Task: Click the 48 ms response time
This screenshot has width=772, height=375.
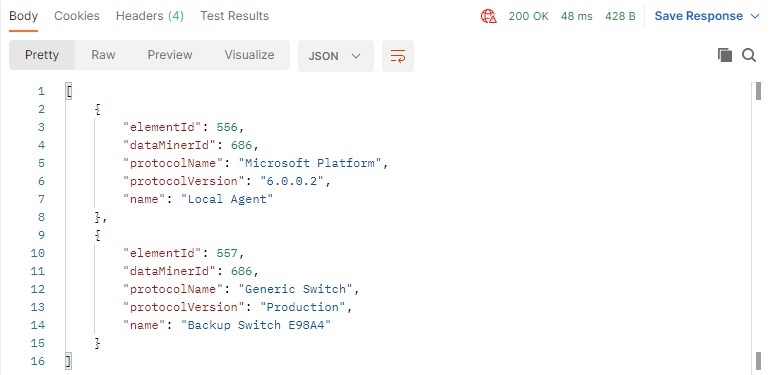Action: click(577, 16)
